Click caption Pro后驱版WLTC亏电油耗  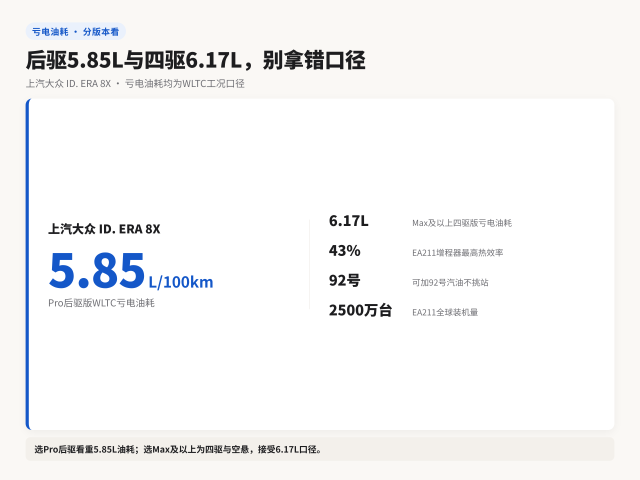[101, 303]
